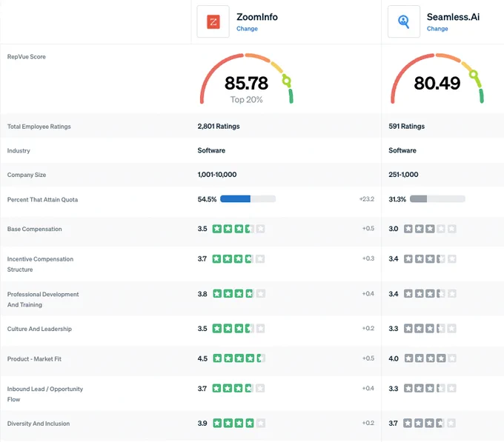The width and height of the screenshot is (504, 442).
Task: Click '1,001-10,000' company size value
Action: 217,174
